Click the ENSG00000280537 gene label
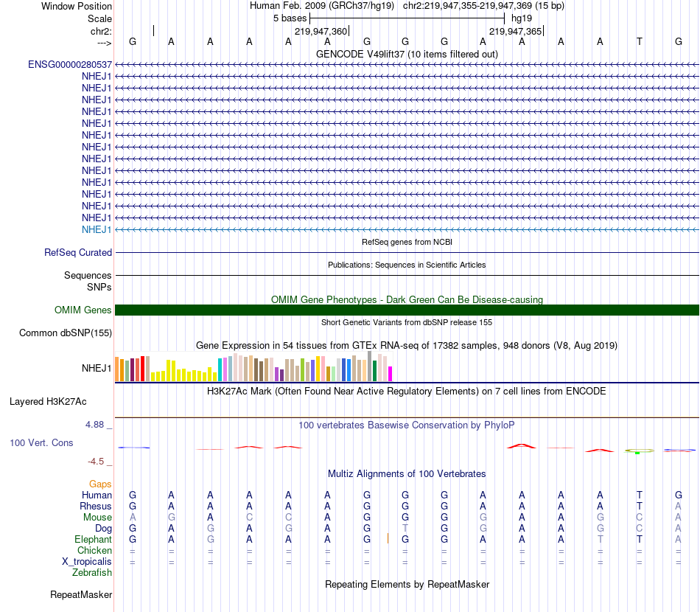 [70, 65]
